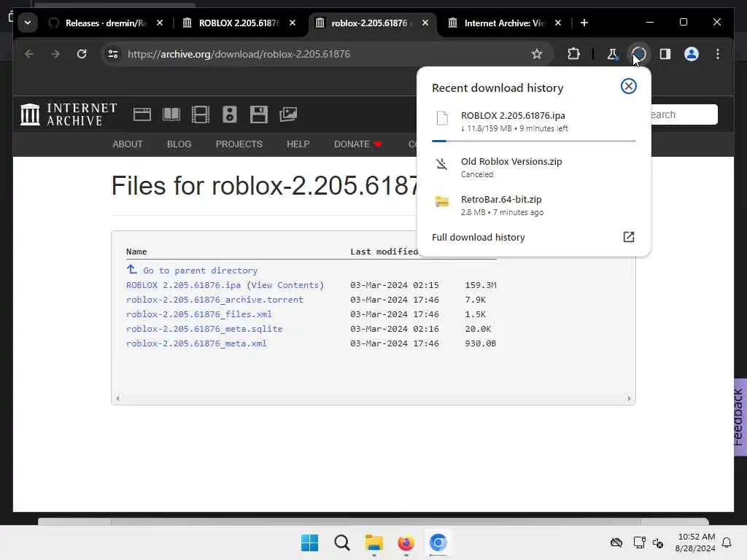This screenshot has width=747, height=560.
Task: Open the Chrome three-dot menu
Action: pyautogui.click(x=718, y=54)
